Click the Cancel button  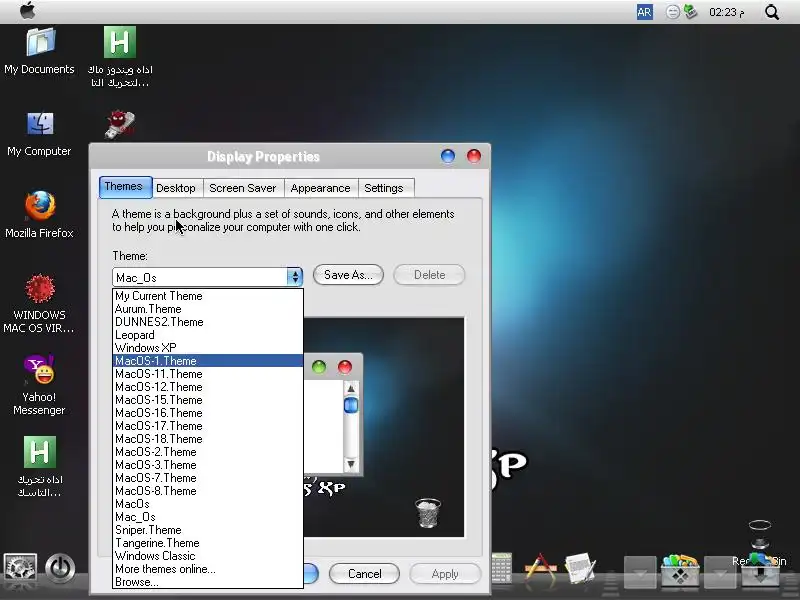pos(364,574)
